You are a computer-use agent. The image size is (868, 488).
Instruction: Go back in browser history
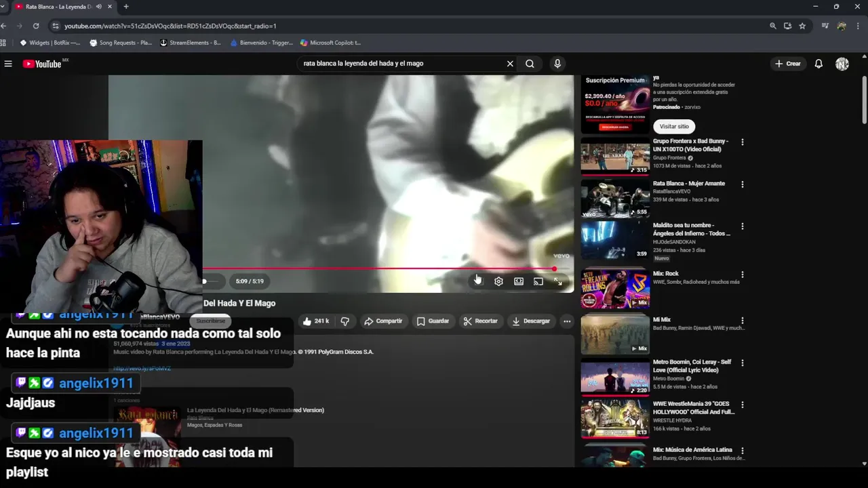point(3,26)
